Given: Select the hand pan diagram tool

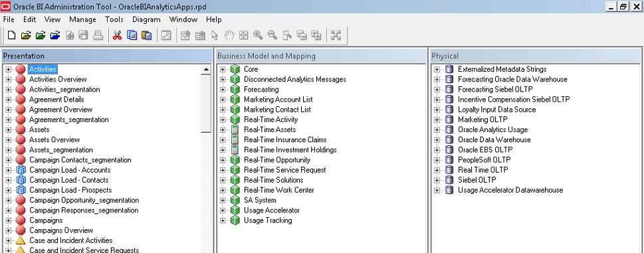Looking at the screenshot, I should click(x=229, y=36).
